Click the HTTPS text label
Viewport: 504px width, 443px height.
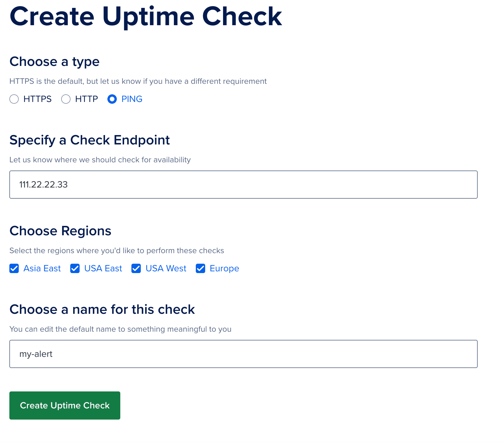coord(37,99)
